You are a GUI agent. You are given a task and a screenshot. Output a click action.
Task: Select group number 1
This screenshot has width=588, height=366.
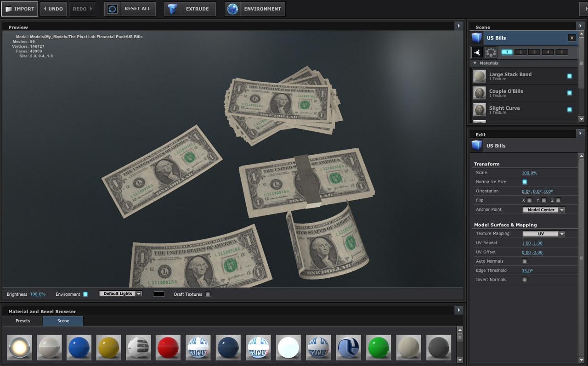[507, 52]
